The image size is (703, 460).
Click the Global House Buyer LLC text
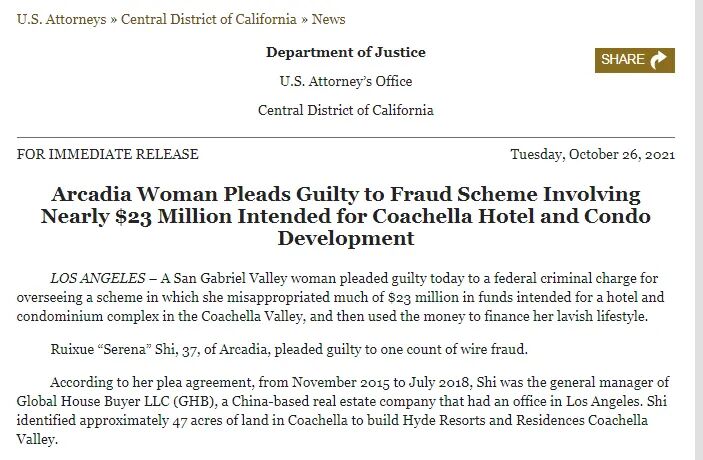pyautogui.click(x=91, y=401)
